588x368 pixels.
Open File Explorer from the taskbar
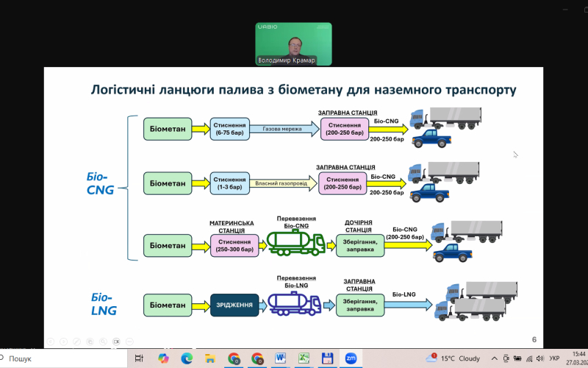click(210, 358)
